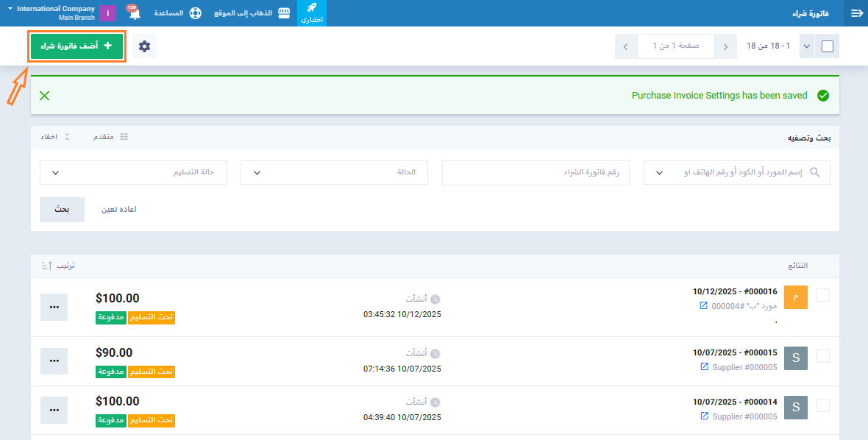Expand the invoice status dropdown
This screenshot has height=440, width=868.
coord(334,173)
